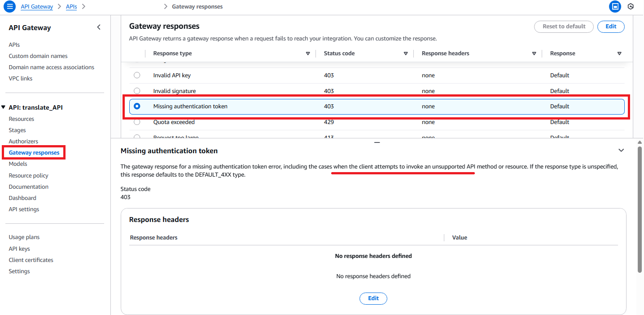Open API keys in sidebar
This screenshot has height=315, width=644.
pyautogui.click(x=19, y=248)
